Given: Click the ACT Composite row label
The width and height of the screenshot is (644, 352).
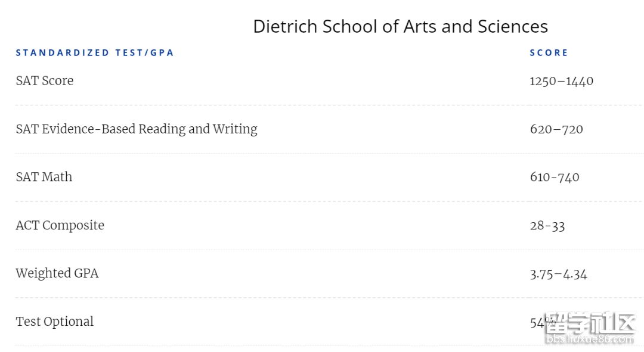Looking at the screenshot, I should [x=60, y=225].
